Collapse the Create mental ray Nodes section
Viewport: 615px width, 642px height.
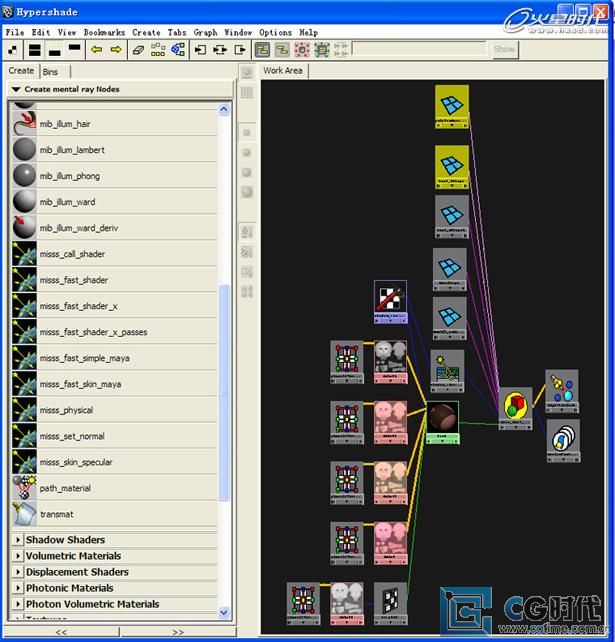16,89
